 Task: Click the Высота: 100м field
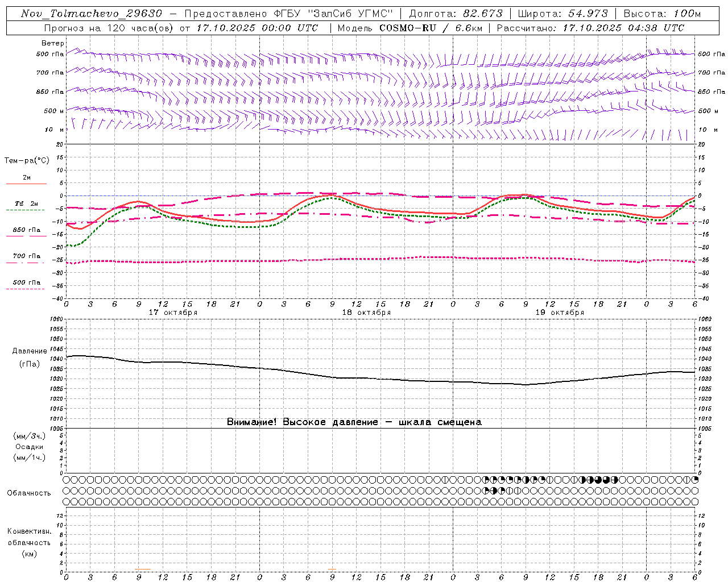pos(662,14)
